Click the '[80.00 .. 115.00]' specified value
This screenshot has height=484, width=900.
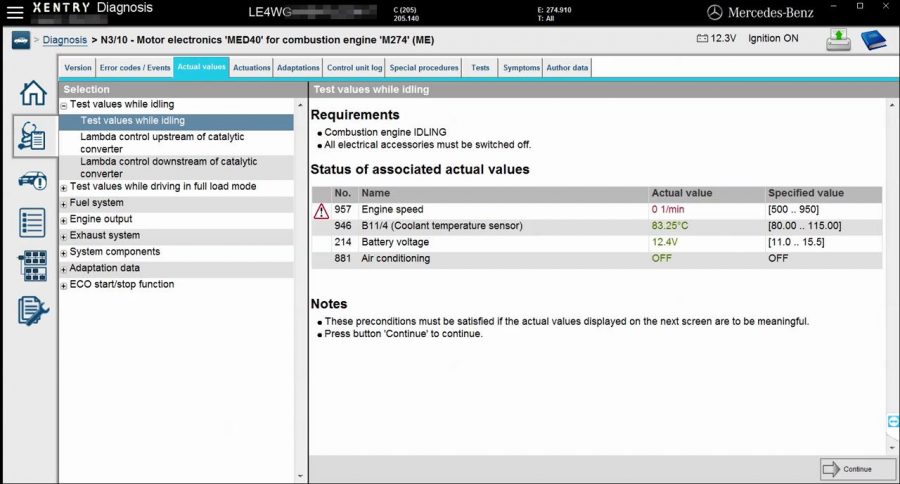click(x=805, y=226)
